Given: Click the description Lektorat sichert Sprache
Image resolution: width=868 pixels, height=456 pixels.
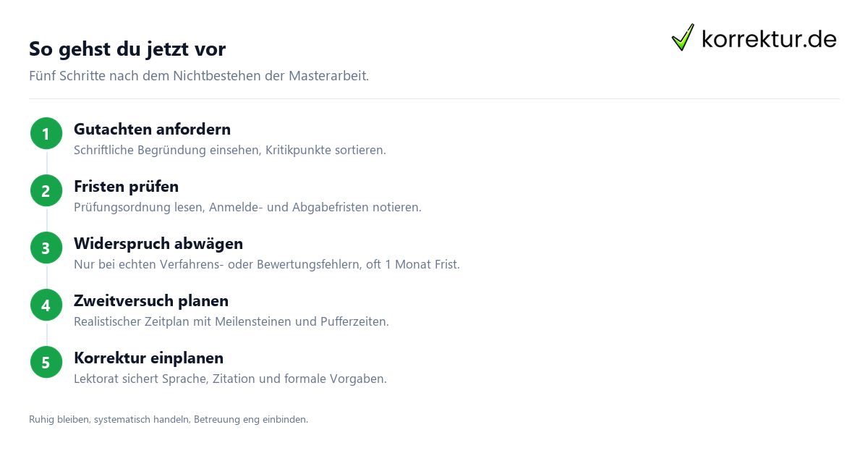Looking at the screenshot, I should tap(230, 379).
